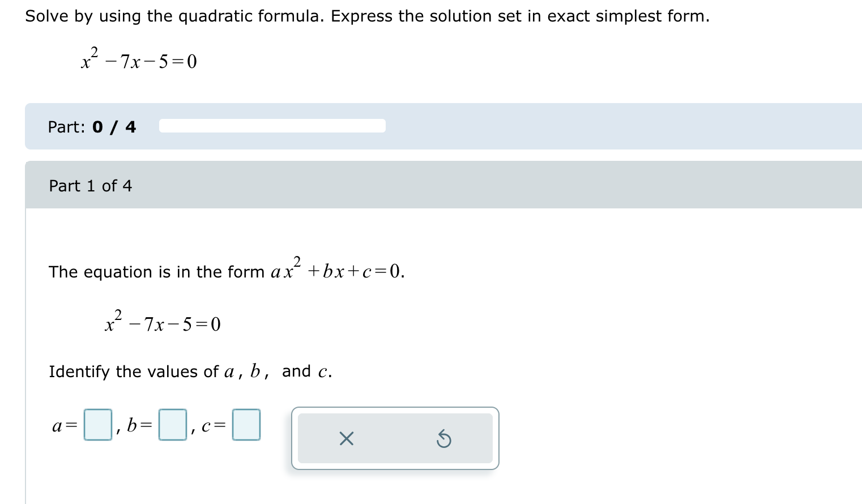This screenshot has height=504, width=862.
Task: Click the Identify the values instruction text
Action: (190, 371)
